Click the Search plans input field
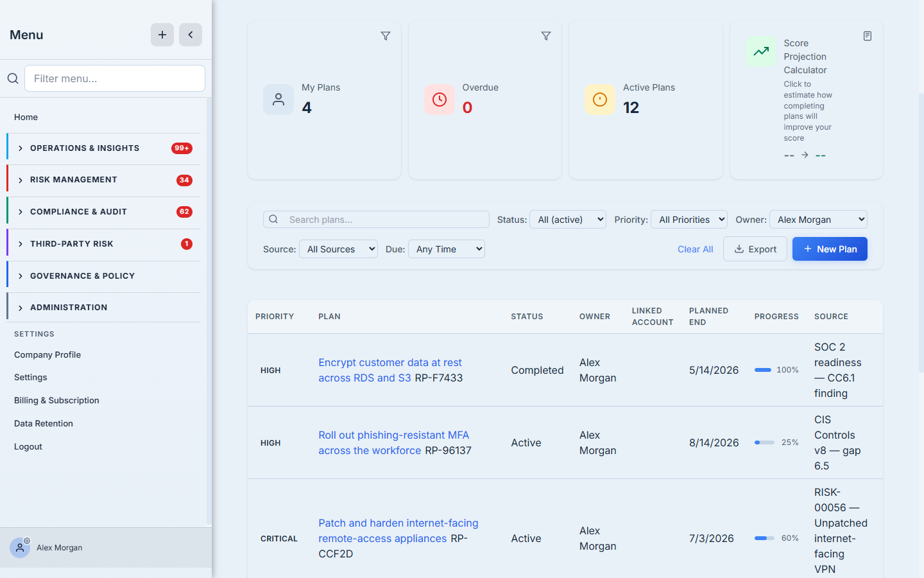The width and height of the screenshot is (924, 578). click(x=376, y=220)
